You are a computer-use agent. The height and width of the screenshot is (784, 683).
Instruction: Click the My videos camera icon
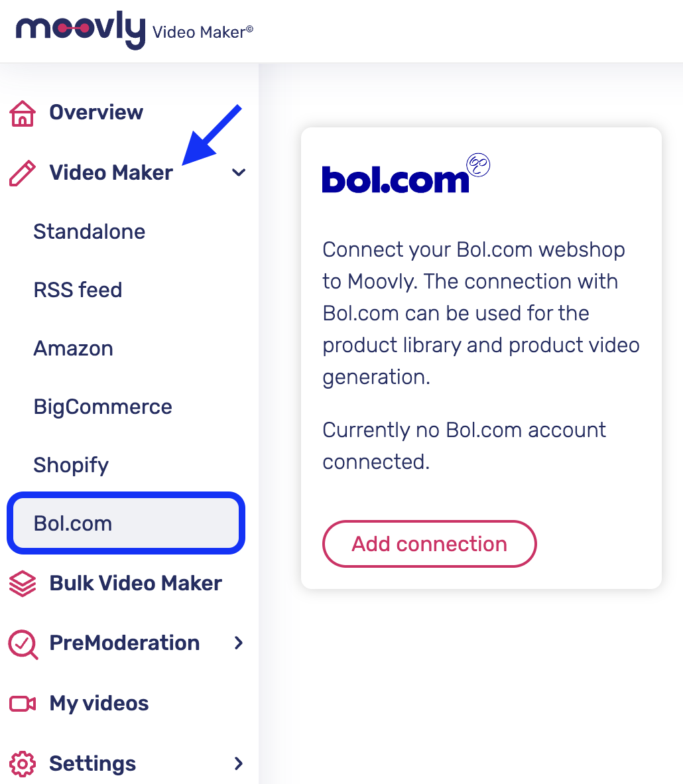point(23,704)
